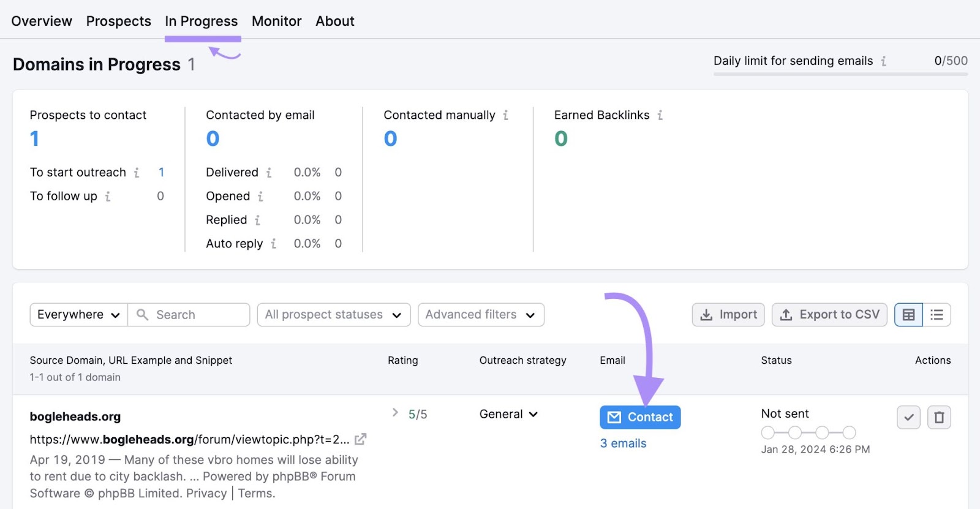Click info icon next to Auto reply
This screenshot has height=509, width=980.
click(273, 244)
